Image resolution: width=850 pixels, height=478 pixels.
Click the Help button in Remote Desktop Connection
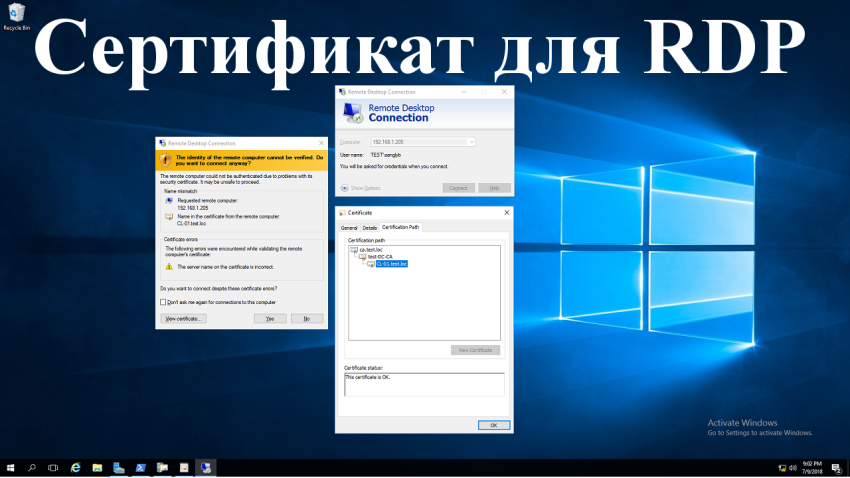pyautogui.click(x=494, y=188)
